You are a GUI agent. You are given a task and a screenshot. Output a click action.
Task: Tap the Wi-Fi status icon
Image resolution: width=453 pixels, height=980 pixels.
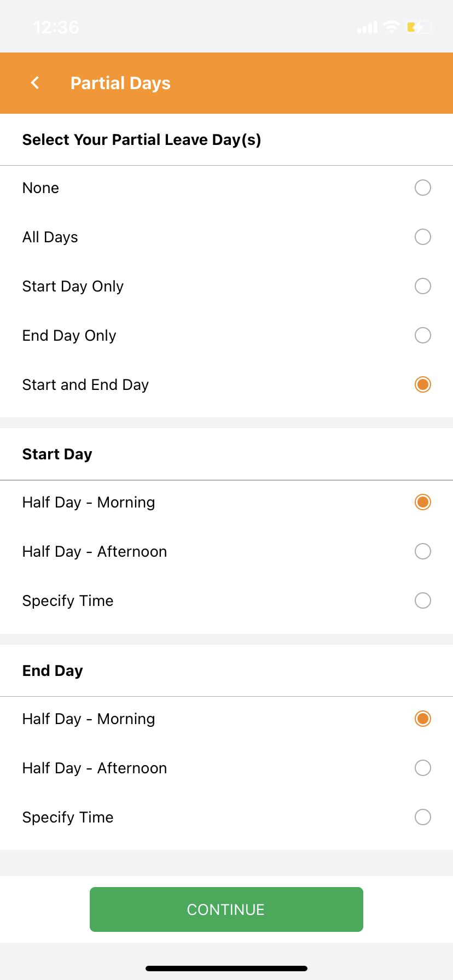pos(391,27)
